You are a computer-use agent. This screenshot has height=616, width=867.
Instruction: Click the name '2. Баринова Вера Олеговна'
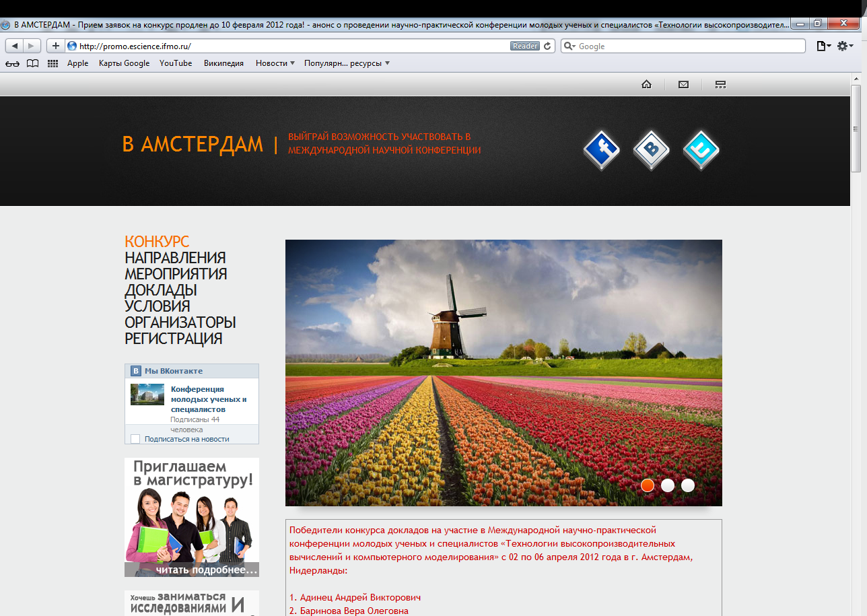(349, 611)
